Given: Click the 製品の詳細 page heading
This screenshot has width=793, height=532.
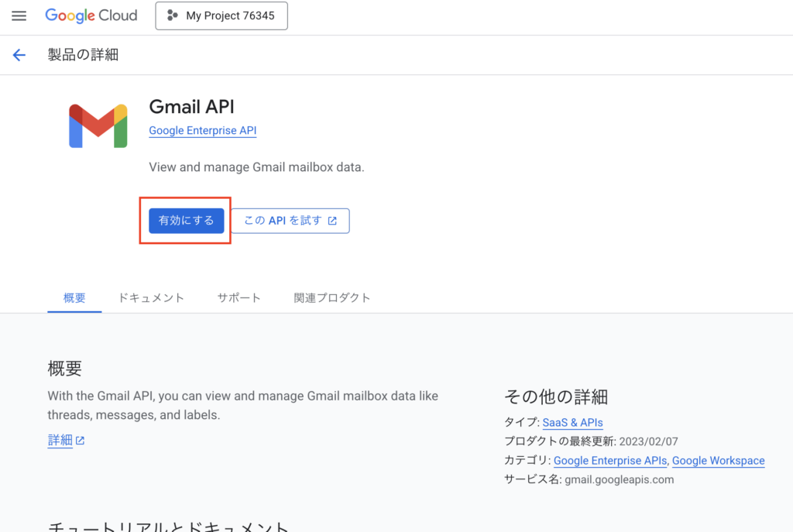Looking at the screenshot, I should [x=83, y=55].
